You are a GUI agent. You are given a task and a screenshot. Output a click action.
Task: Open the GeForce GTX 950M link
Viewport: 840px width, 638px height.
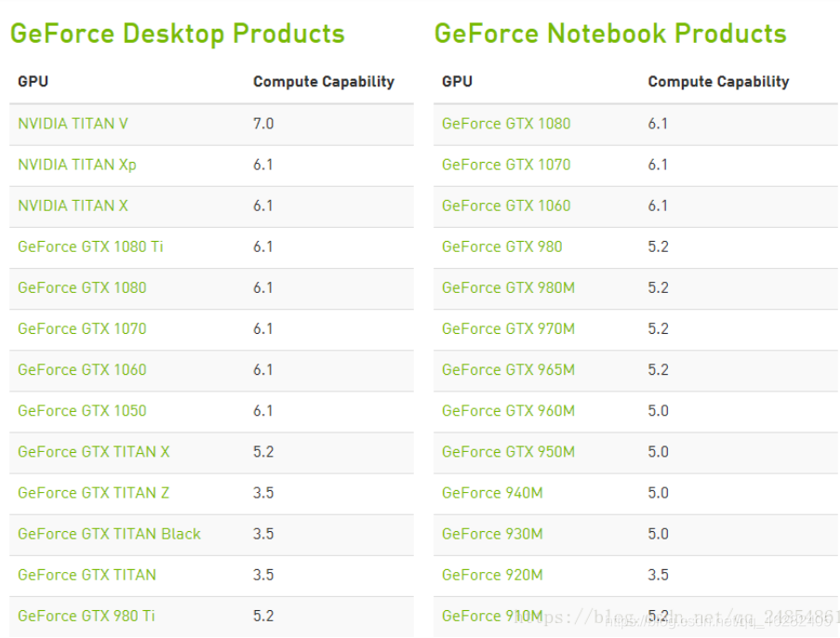[509, 452]
